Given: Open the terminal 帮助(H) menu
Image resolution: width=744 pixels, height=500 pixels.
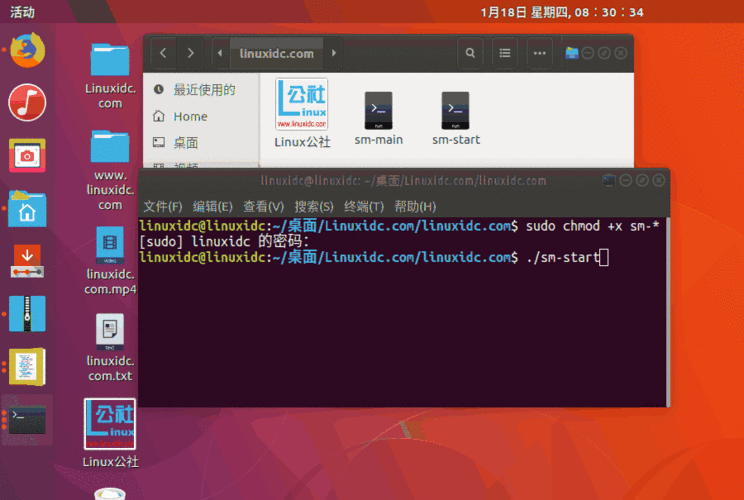Looking at the screenshot, I should (415, 206).
